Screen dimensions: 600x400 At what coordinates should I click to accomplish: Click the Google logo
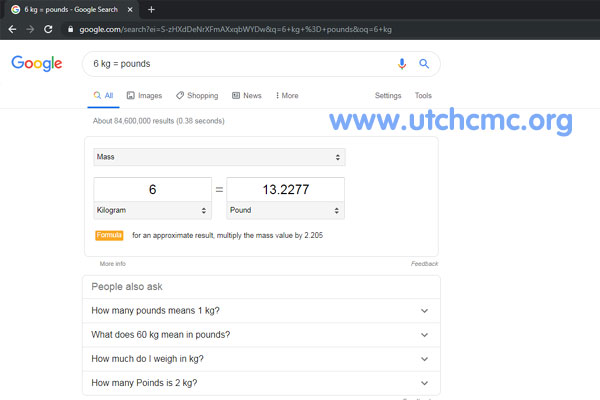click(x=37, y=63)
